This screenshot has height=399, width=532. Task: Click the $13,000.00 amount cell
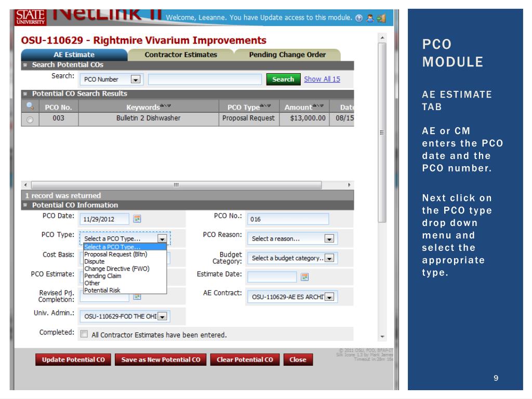(304, 118)
